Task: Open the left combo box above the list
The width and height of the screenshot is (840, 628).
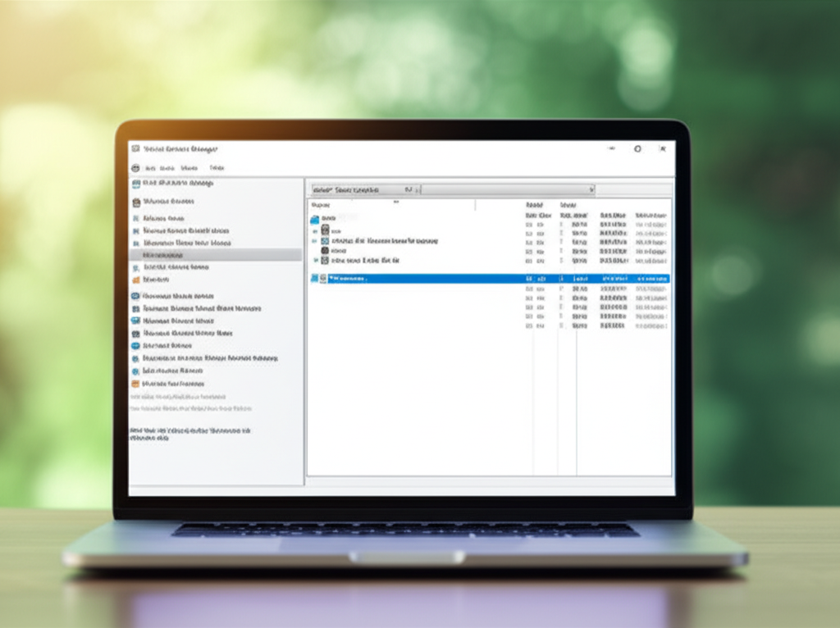Action: pos(361,189)
